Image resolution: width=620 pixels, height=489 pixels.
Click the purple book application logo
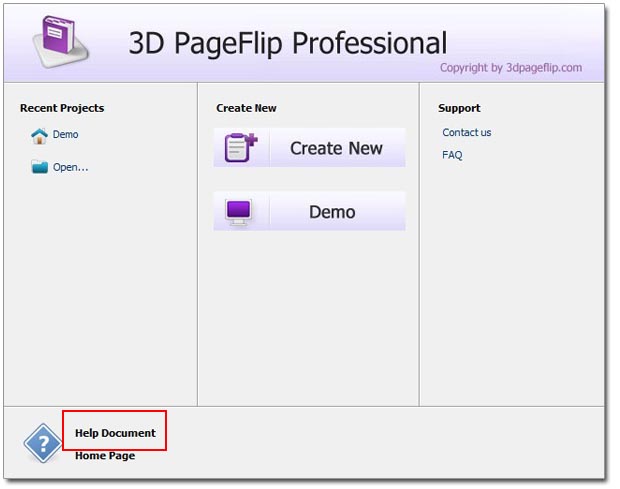point(61,42)
